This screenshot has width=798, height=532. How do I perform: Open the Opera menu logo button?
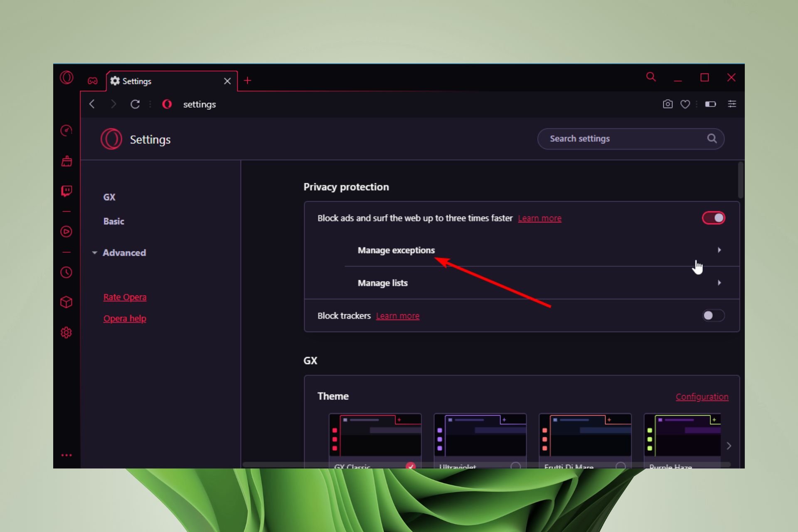click(66, 77)
